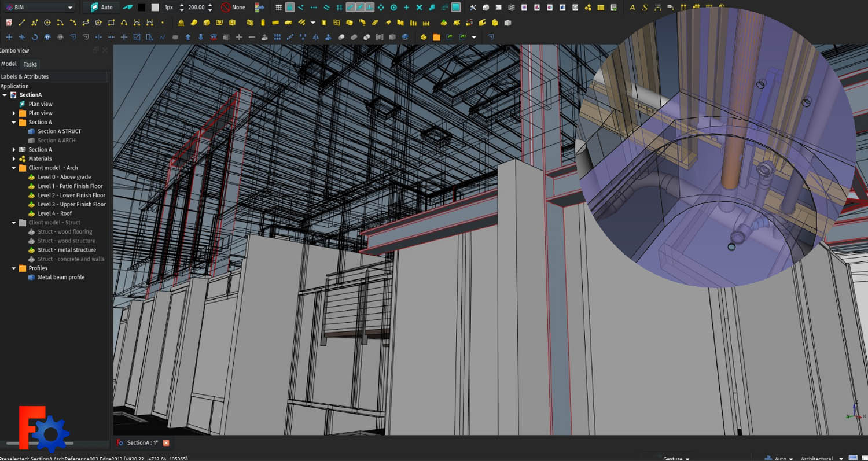The height and width of the screenshot is (461, 868).
Task: Select Level 4 - Roof
Action: [54, 213]
